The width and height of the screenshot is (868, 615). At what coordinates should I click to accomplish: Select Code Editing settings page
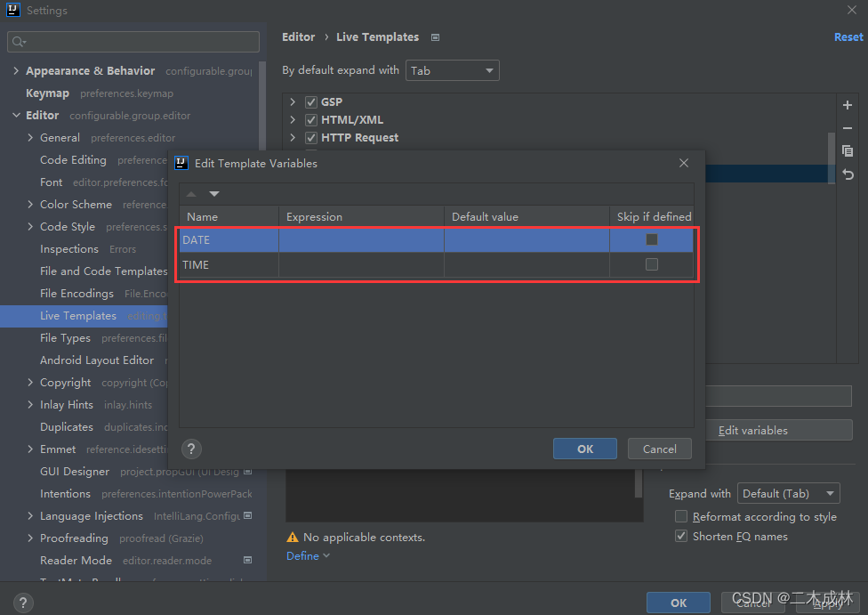[73, 160]
